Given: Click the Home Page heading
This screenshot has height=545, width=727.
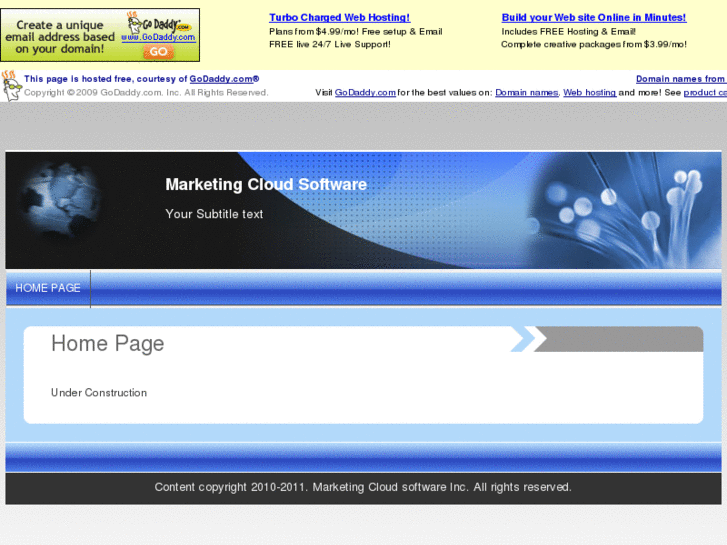Looking at the screenshot, I should pos(108,344).
